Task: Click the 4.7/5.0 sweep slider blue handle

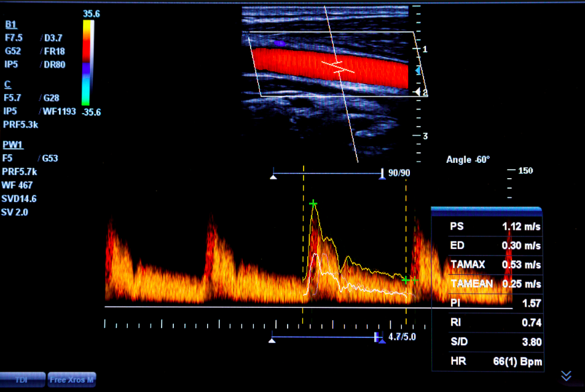Action: tap(379, 337)
